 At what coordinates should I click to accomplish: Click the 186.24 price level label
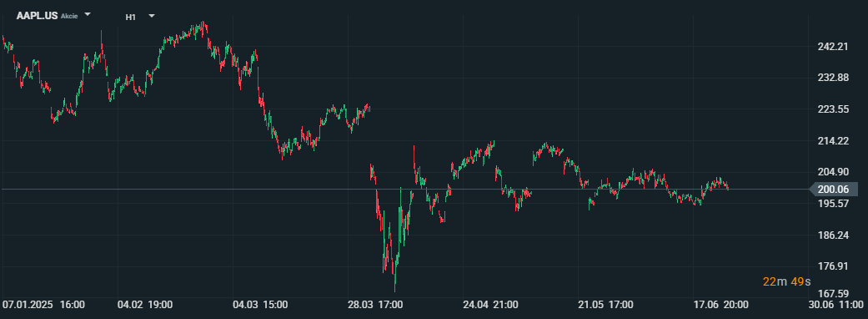833,235
